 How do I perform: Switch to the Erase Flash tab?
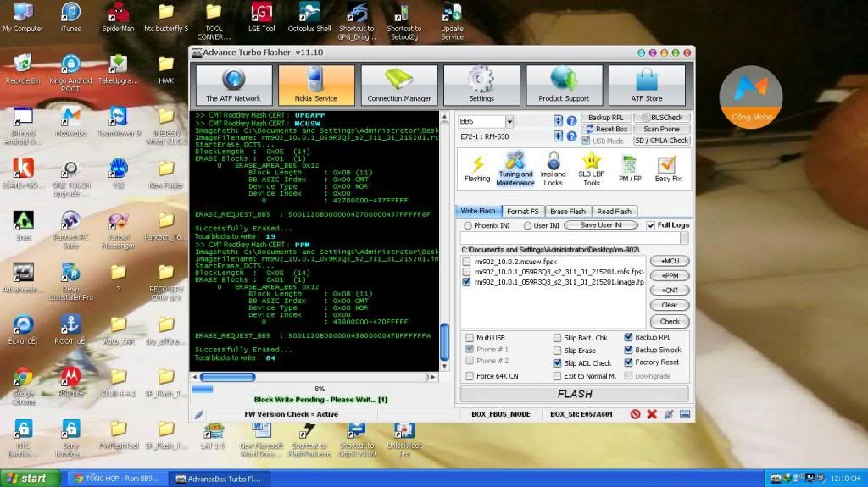click(x=567, y=212)
